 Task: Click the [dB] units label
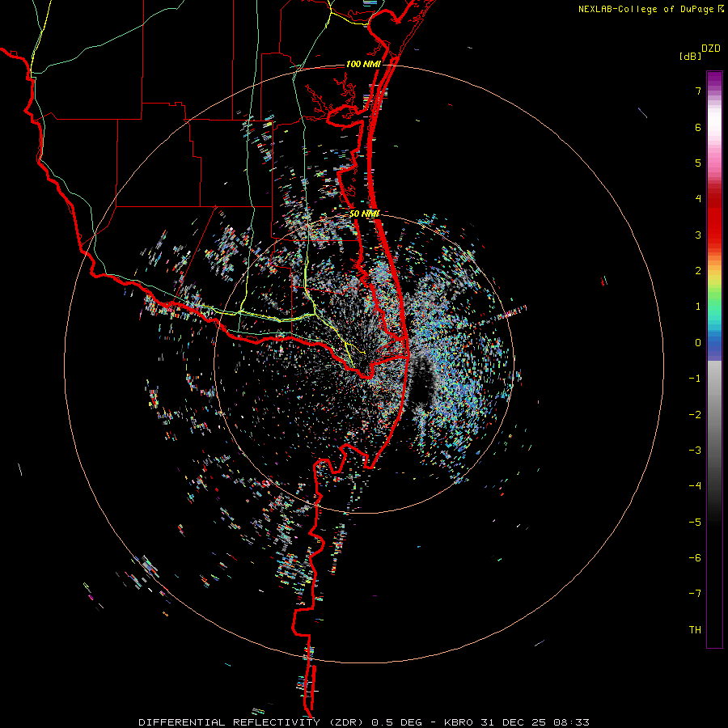click(x=690, y=56)
